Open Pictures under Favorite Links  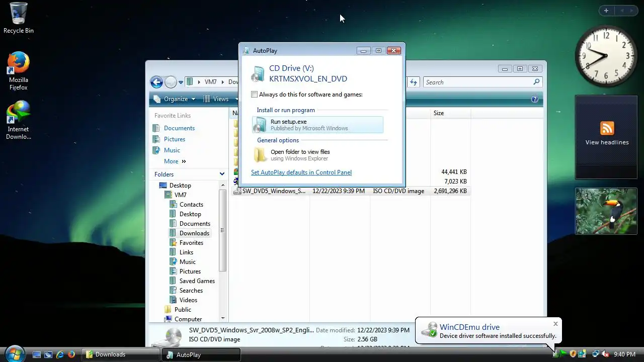tap(169, 139)
